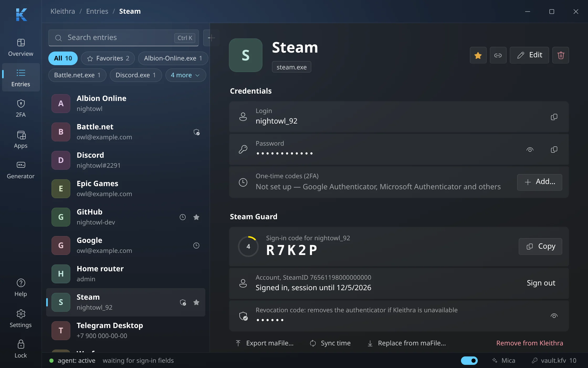Select the GitHub entry in list

[x=126, y=217]
